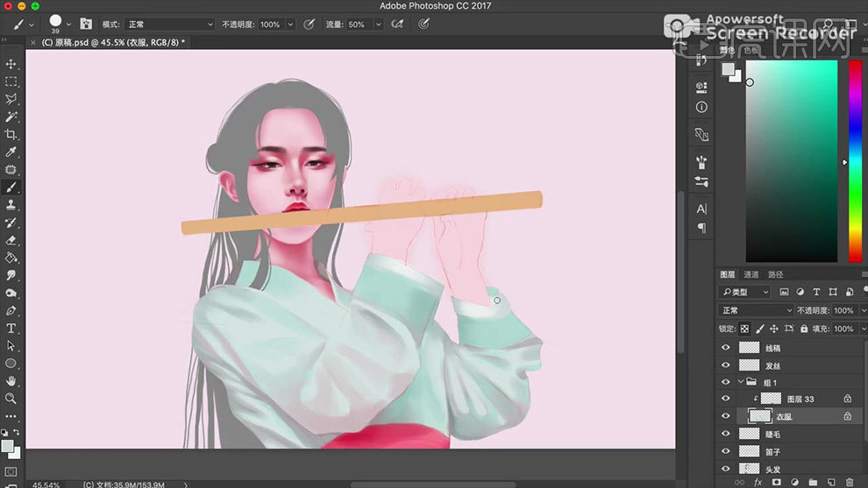
Task: Toggle pressure for opacity button
Action: pyautogui.click(x=309, y=25)
